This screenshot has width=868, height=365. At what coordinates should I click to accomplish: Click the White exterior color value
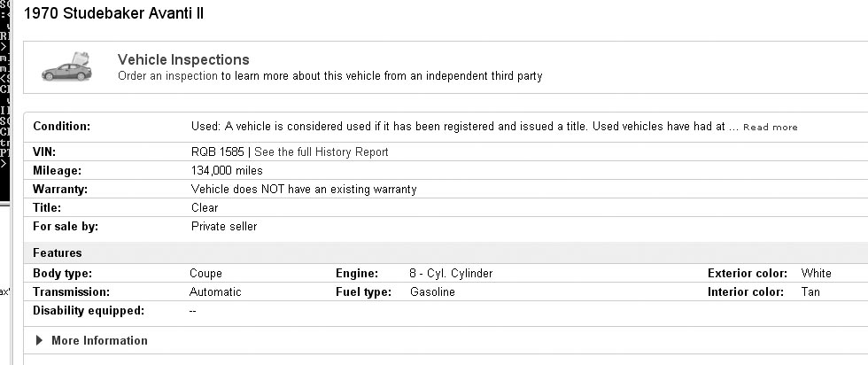point(816,274)
